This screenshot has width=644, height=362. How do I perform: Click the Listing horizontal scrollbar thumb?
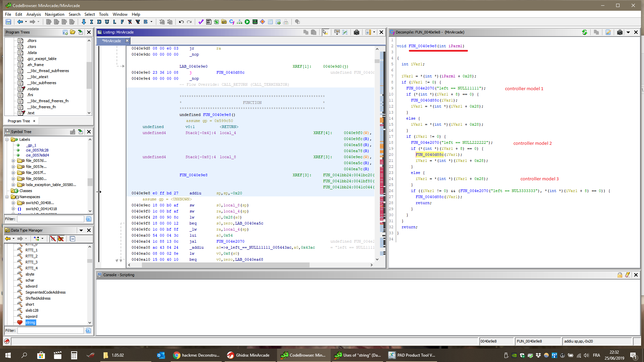click(x=225, y=265)
